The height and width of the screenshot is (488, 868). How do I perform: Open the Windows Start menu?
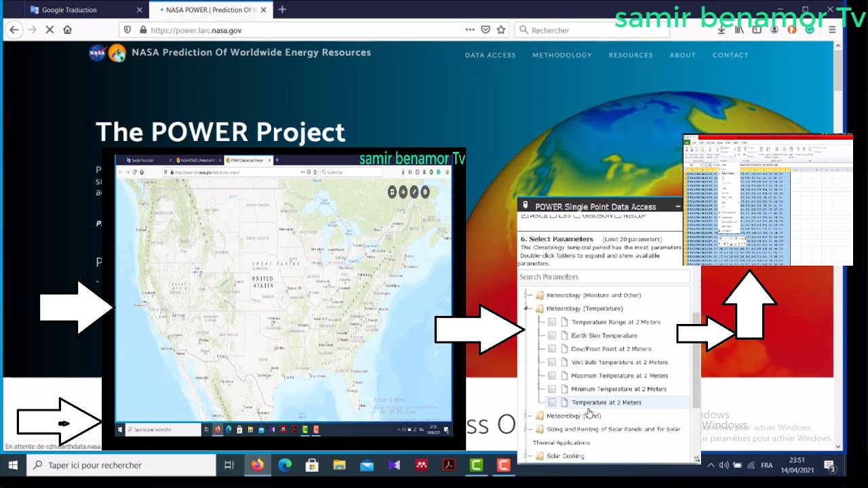click(13, 465)
